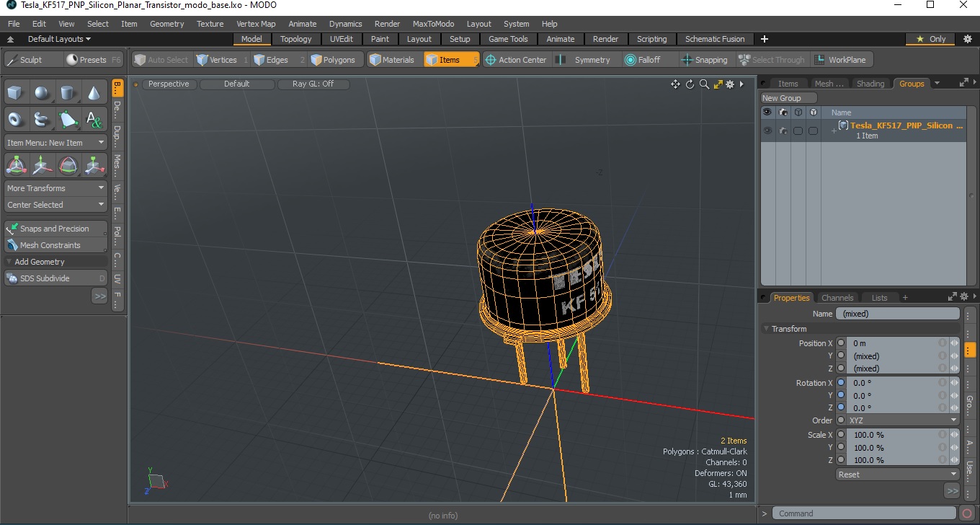This screenshot has width=980, height=525.
Task: Open the Vertex Map menu
Action: tap(256, 24)
